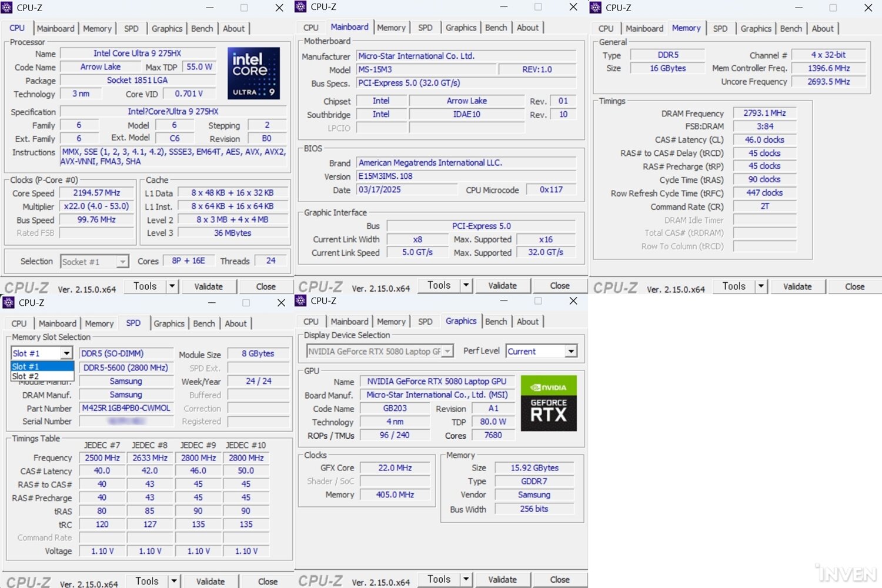The width and height of the screenshot is (882, 588).
Task: Open the About tab in the Processor window
Action: 234,28
